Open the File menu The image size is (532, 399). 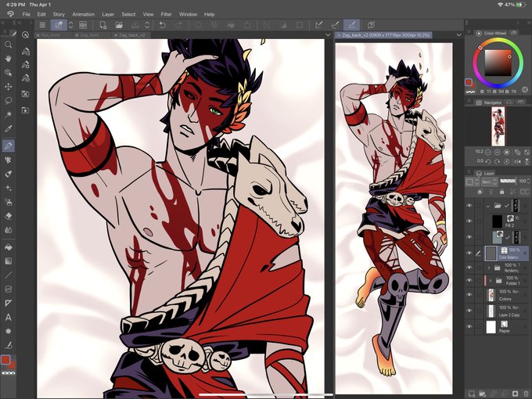click(x=26, y=14)
